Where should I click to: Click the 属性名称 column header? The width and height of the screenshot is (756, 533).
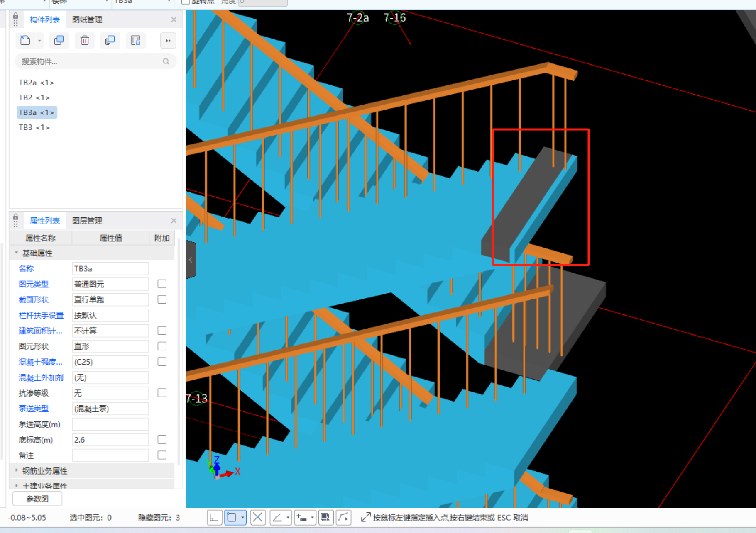tap(40, 238)
